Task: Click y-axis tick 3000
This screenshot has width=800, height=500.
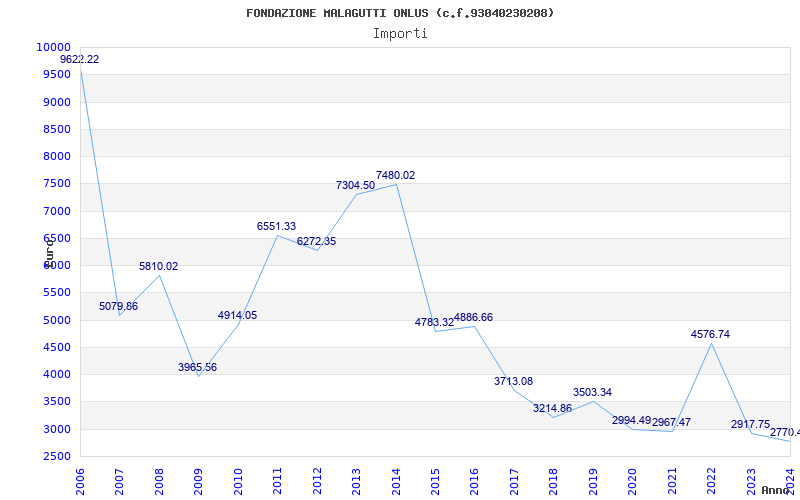Action: [x=57, y=429]
